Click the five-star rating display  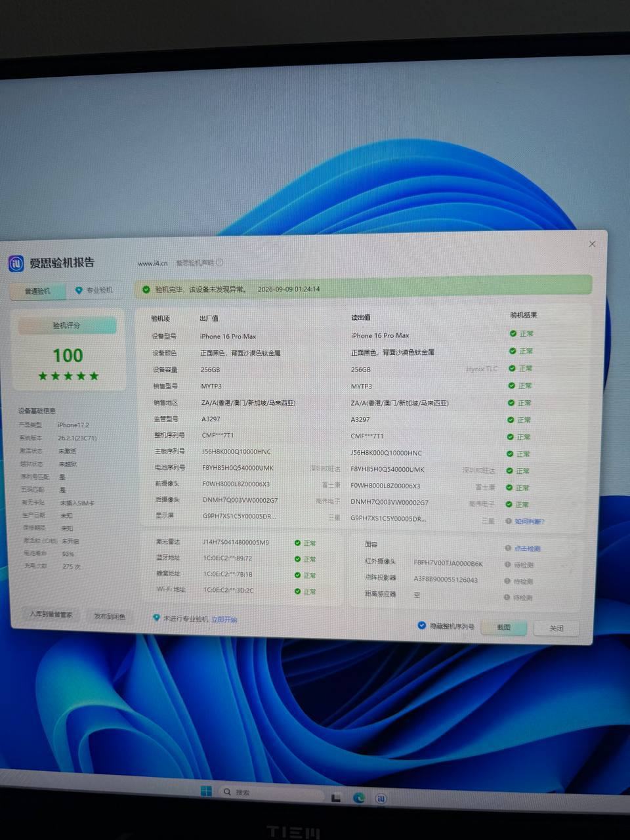[x=68, y=376]
